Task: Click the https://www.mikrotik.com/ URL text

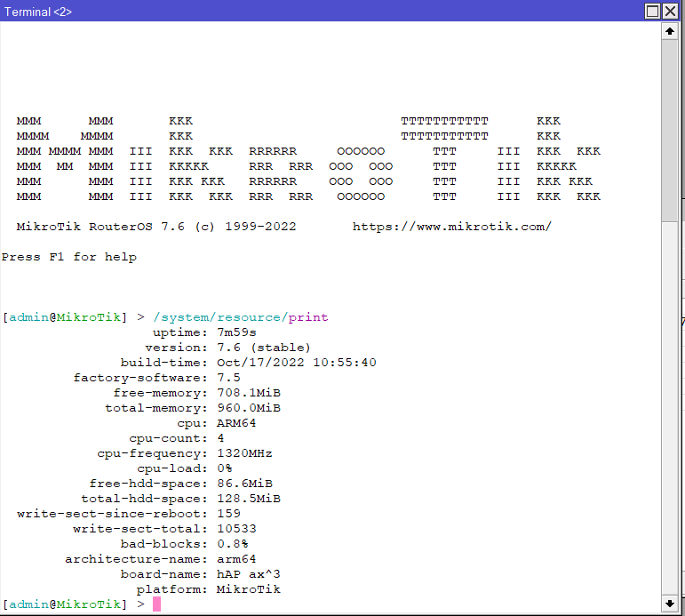Action: point(452,227)
